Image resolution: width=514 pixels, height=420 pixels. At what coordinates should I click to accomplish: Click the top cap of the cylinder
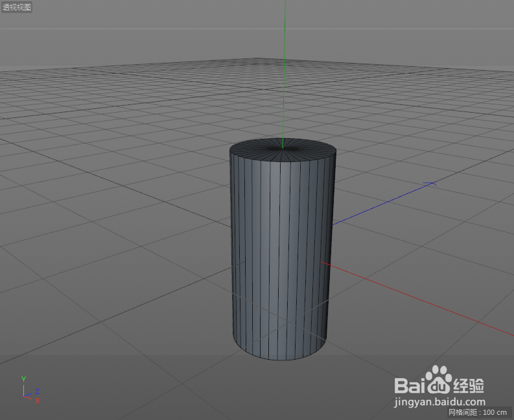(283, 150)
